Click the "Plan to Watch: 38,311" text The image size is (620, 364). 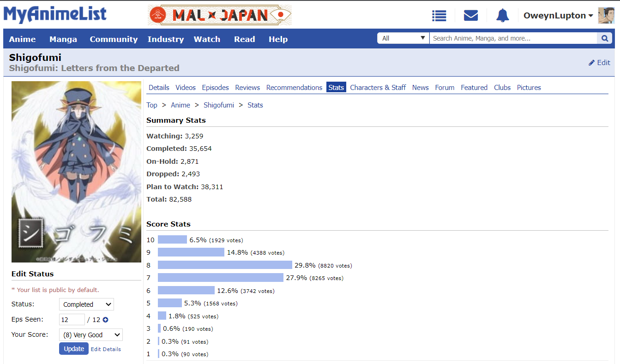pyautogui.click(x=185, y=187)
